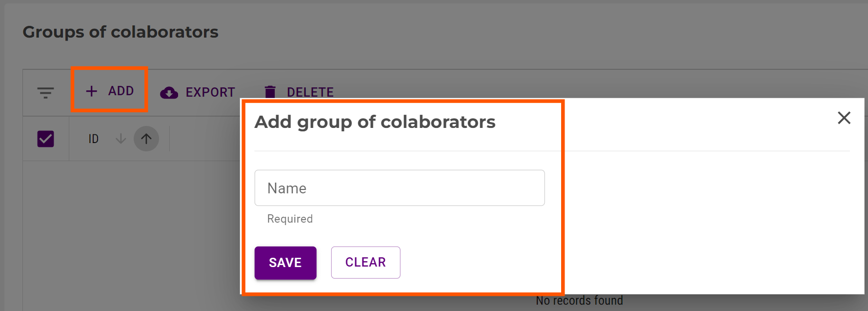The height and width of the screenshot is (311, 868).
Task: Click the plus icon beside ADD
Action: (92, 91)
